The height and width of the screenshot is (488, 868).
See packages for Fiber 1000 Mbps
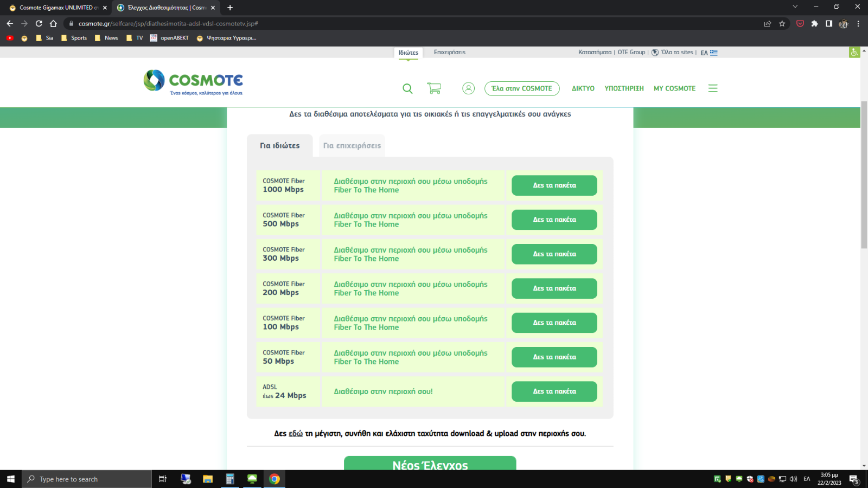(554, 185)
